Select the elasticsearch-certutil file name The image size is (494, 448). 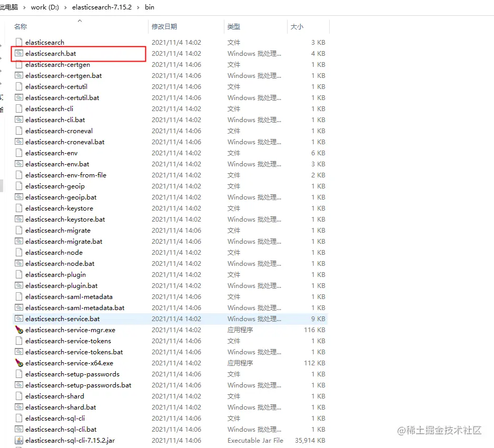pyautogui.click(x=56, y=86)
